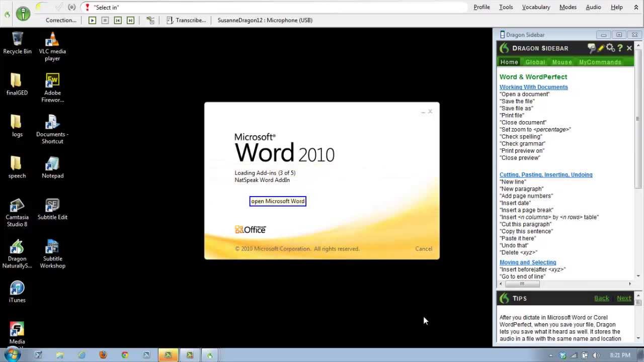Select the Documents - Shortcut desktop icon
This screenshot has height=362, width=644.
52,130
